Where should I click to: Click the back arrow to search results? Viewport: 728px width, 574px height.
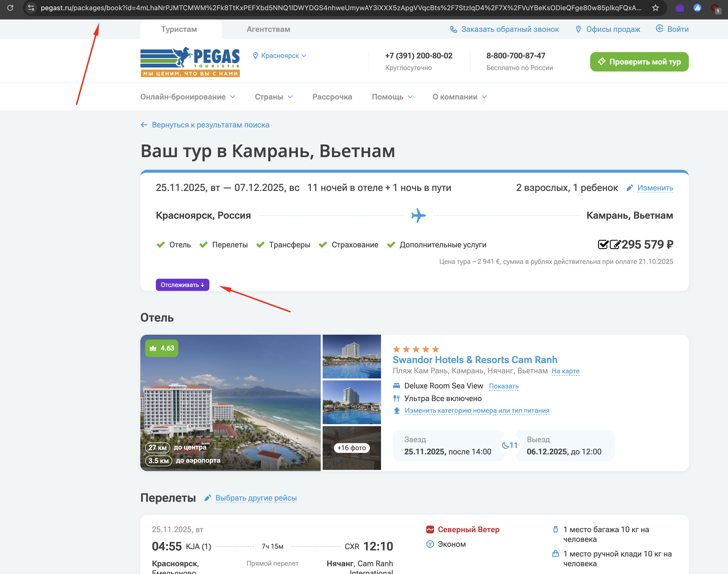pos(144,125)
